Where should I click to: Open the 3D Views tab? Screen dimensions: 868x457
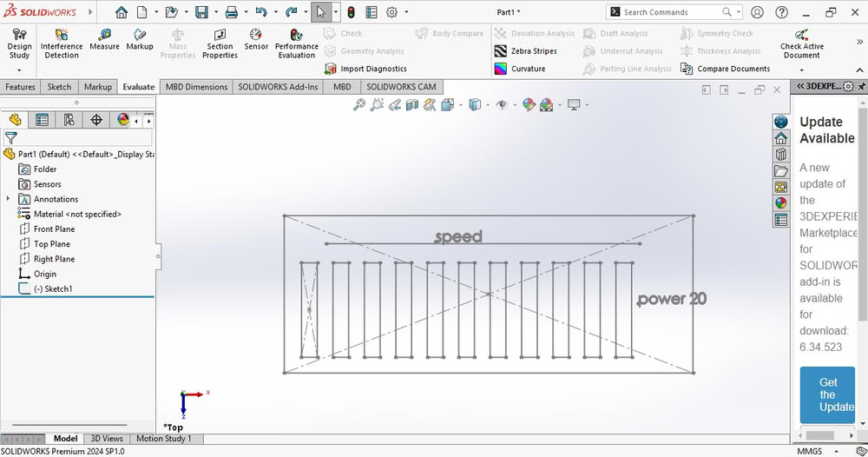coord(107,438)
